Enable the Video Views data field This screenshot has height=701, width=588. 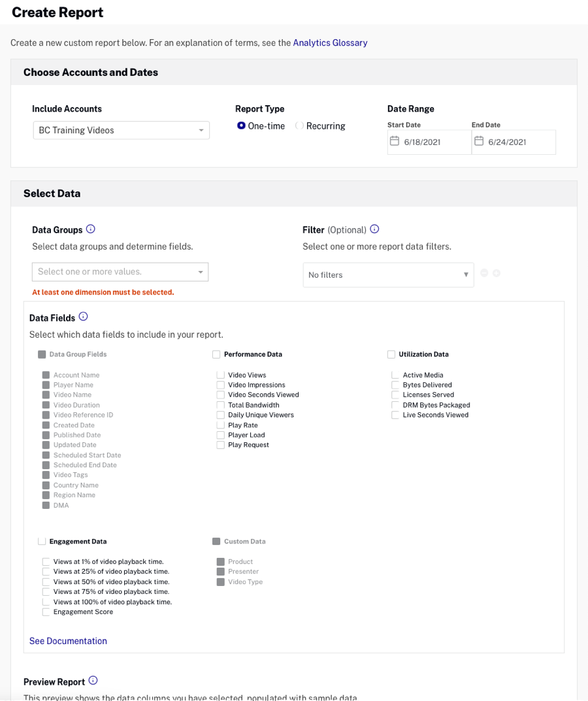pyautogui.click(x=221, y=375)
